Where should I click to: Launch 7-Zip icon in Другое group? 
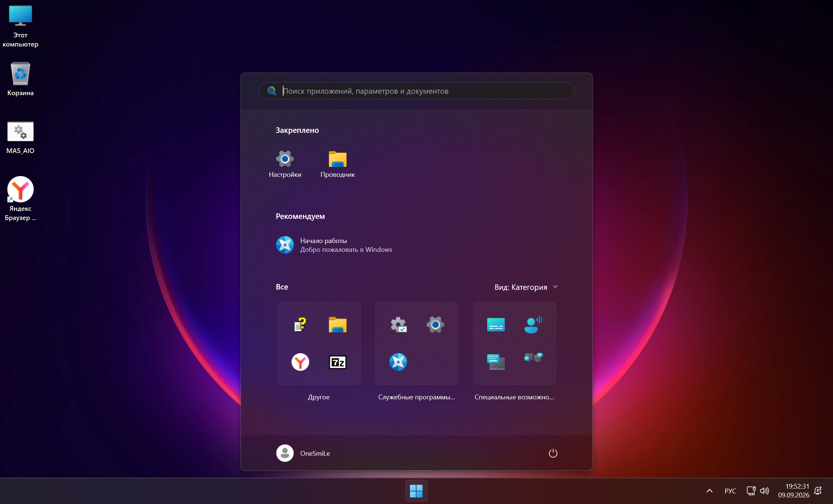337,362
